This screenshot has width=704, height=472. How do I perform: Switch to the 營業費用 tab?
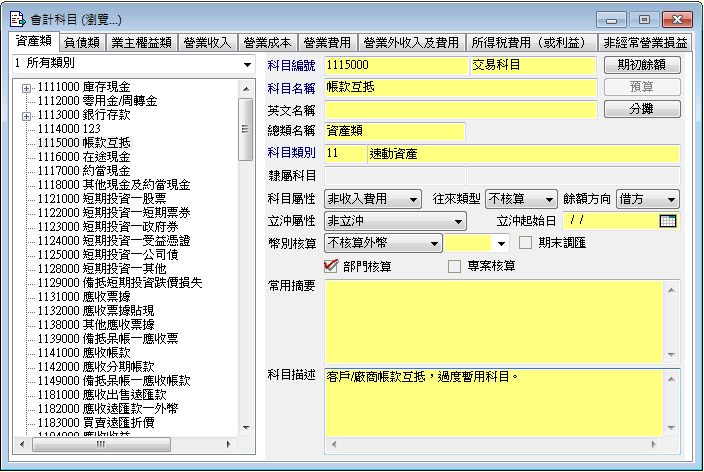[x=327, y=42]
